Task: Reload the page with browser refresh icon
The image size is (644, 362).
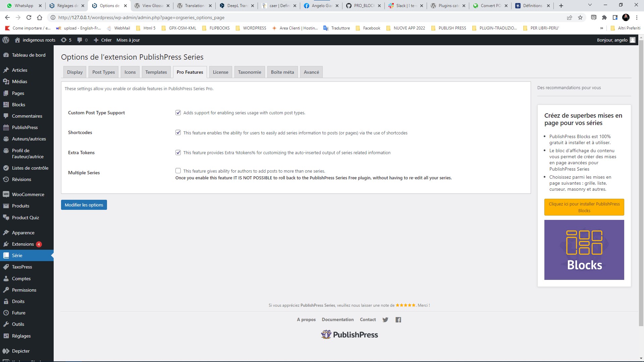Action: [29, 17]
